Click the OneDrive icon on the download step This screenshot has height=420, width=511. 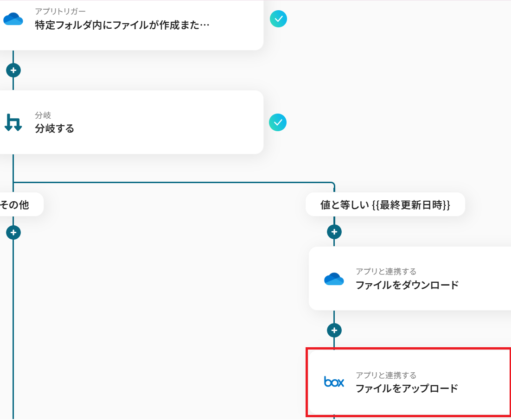click(x=334, y=279)
